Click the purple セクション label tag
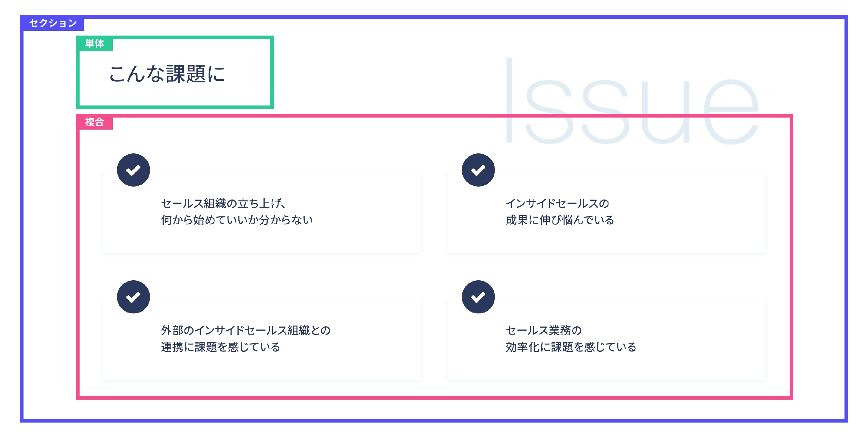The width and height of the screenshot is (868, 434). [53, 23]
